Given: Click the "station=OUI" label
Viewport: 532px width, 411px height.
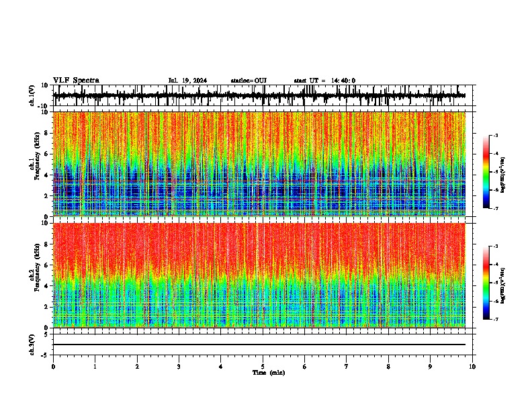Looking at the screenshot, I should tap(249, 81).
